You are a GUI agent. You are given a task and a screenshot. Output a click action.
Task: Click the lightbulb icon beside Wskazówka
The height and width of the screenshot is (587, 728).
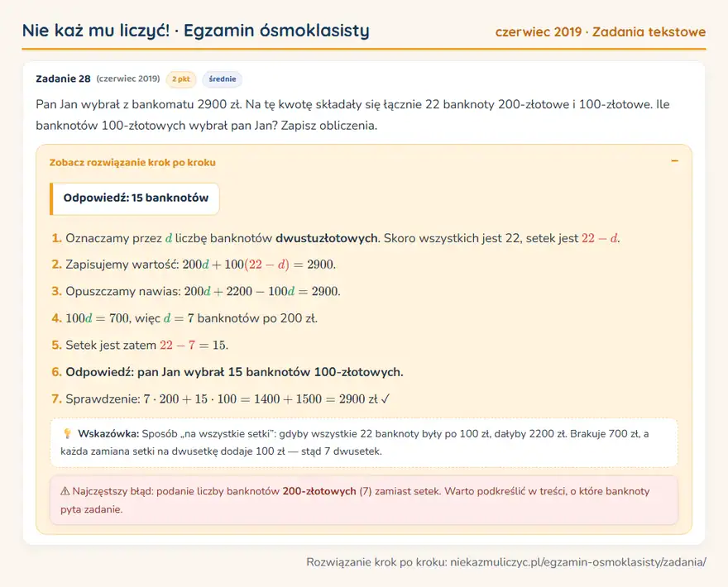(x=67, y=434)
